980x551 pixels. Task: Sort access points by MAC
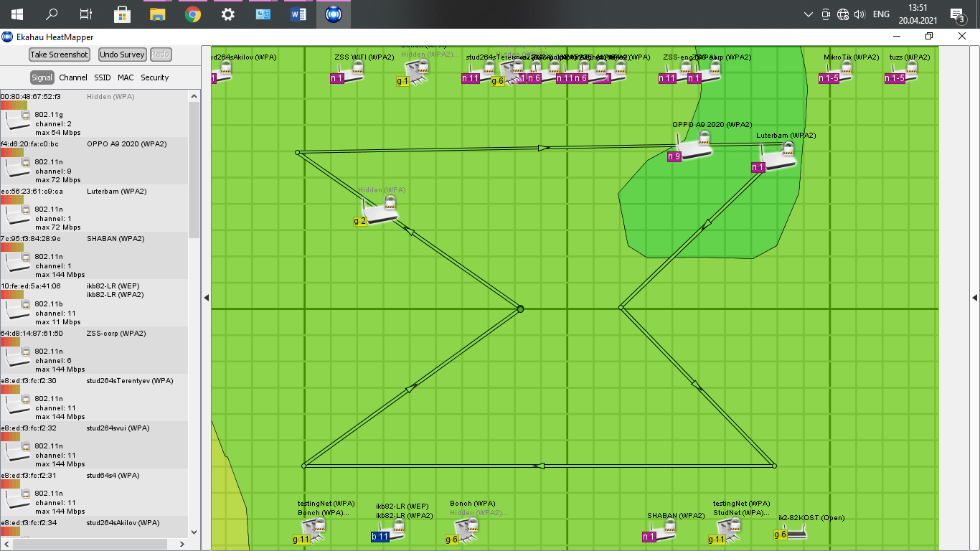(126, 77)
